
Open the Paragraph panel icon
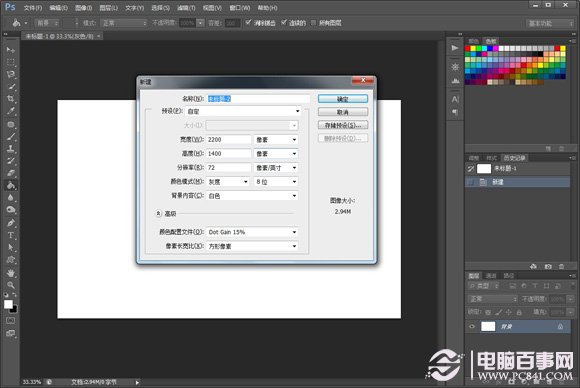pyautogui.click(x=455, y=112)
